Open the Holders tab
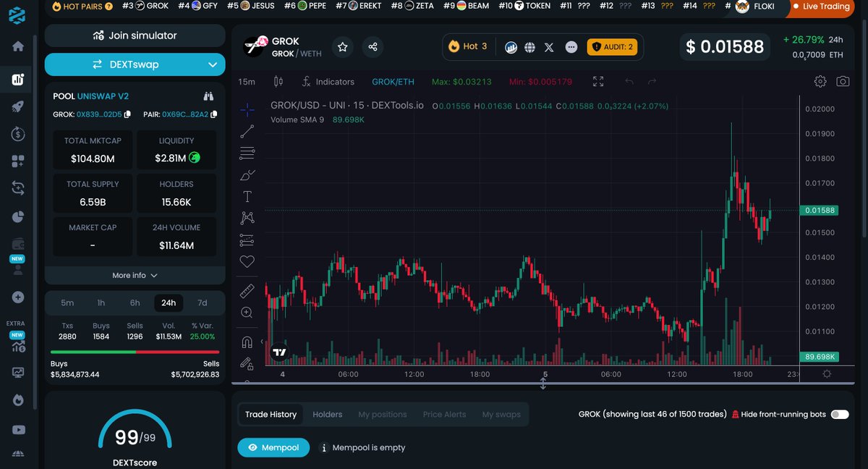 coord(328,414)
